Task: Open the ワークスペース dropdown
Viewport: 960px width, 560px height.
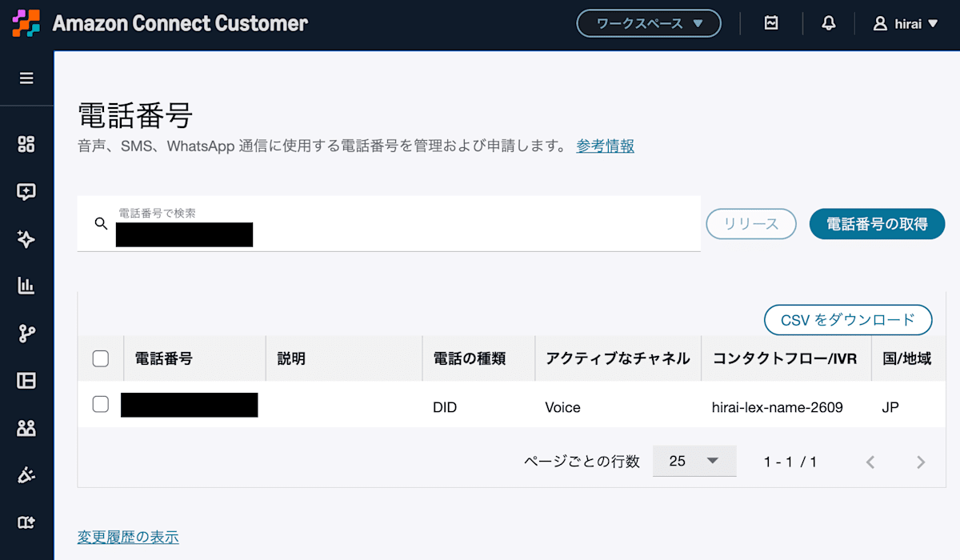Action: click(649, 24)
